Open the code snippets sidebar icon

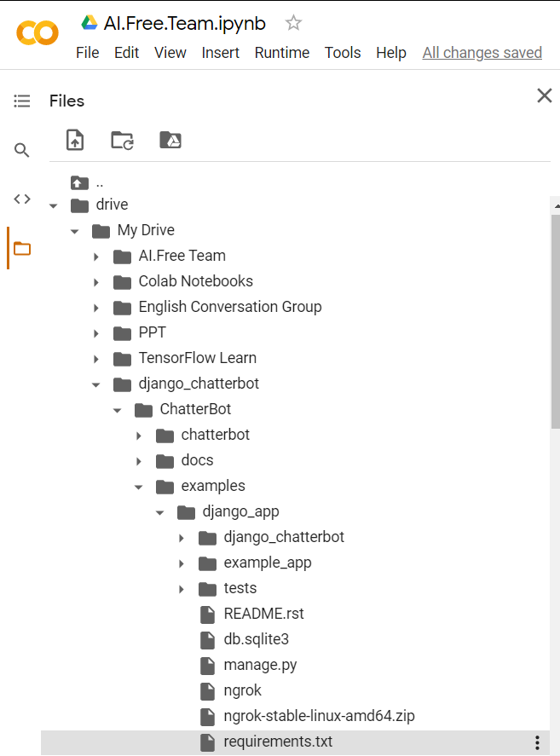(x=21, y=199)
